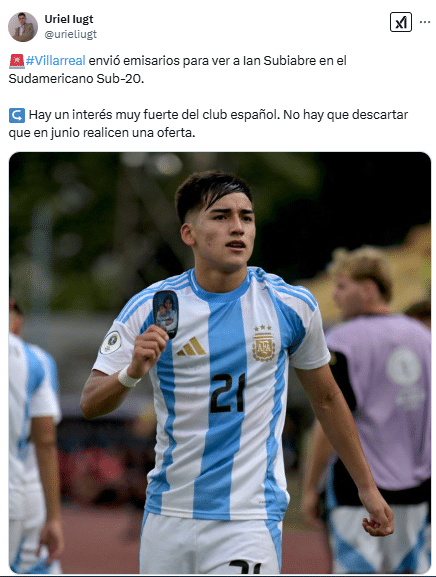436x577 pixels.
Task: Click the paragraph about the June offer
Action: (x=208, y=124)
